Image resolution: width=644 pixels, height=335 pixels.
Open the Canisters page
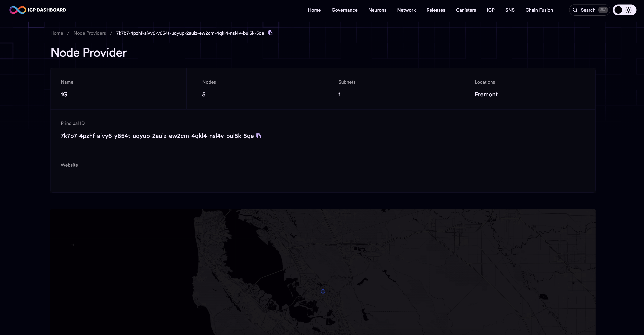466,10
